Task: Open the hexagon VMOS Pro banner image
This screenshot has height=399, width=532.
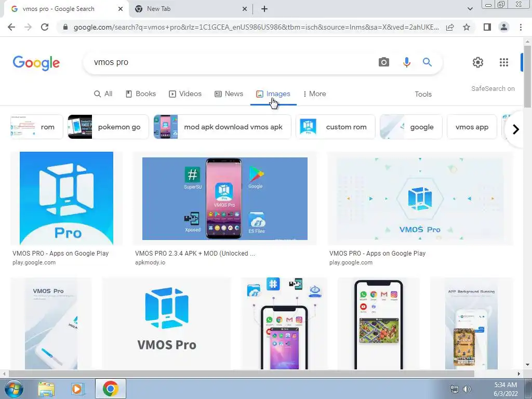Action: [x=420, y=198]
